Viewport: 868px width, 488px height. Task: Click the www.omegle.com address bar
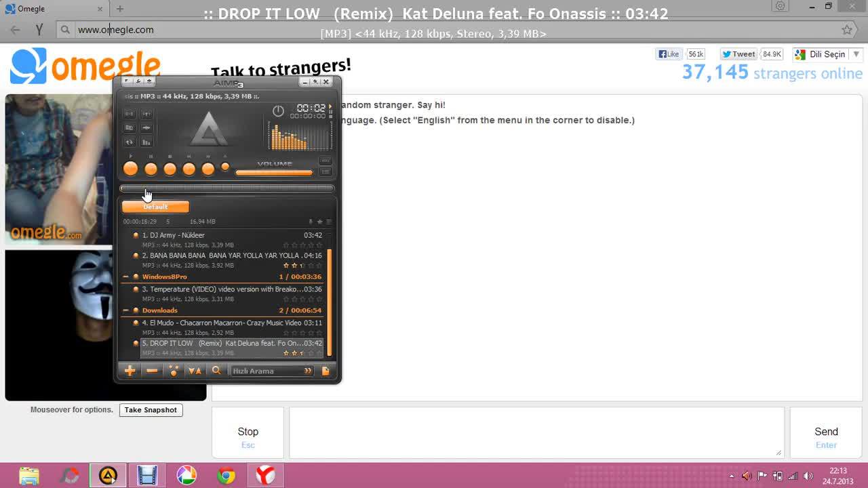coord(448,30)
